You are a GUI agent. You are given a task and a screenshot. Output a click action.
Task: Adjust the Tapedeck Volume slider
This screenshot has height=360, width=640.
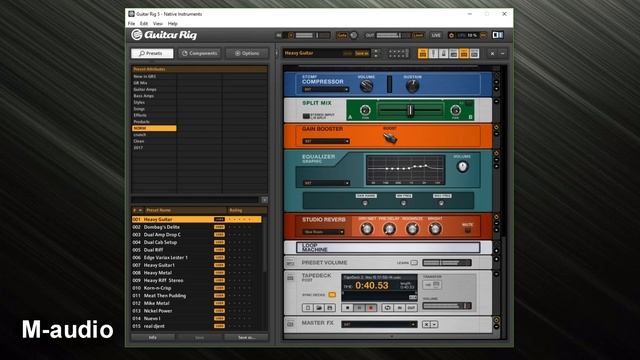pos(447,306)
